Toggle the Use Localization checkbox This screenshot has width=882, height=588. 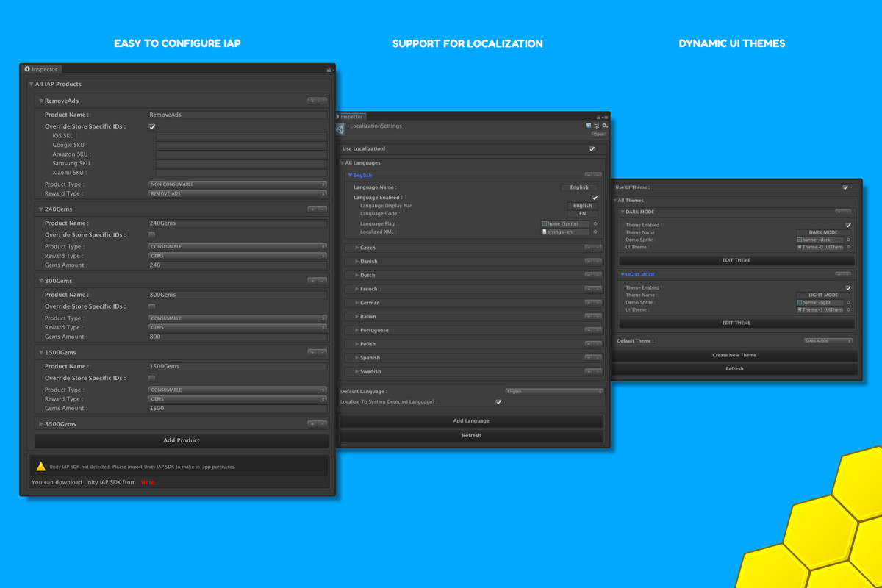click(x=592, y=148)
